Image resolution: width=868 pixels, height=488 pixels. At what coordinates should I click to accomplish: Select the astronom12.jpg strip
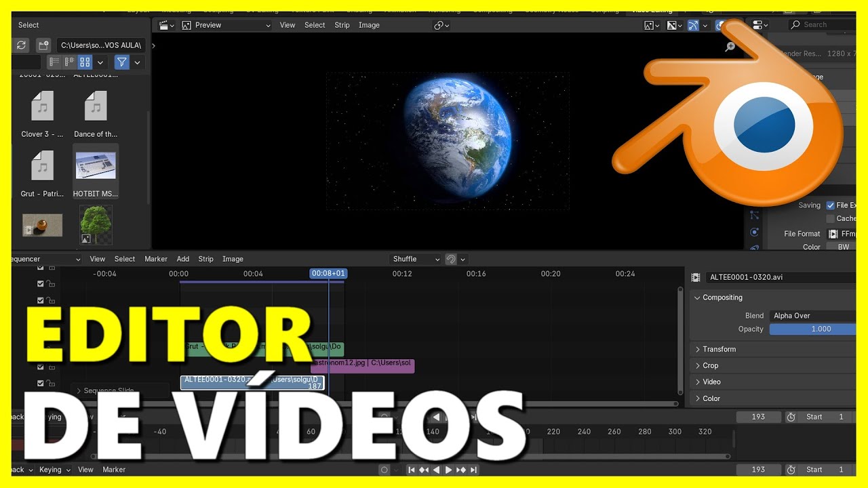click(x=362, y=366)
